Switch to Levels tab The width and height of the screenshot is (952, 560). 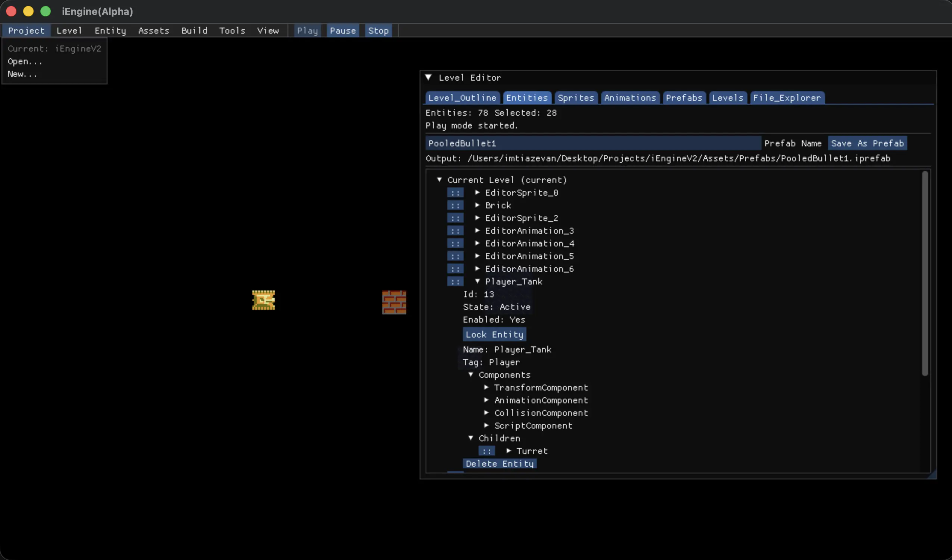click(728, 98)
